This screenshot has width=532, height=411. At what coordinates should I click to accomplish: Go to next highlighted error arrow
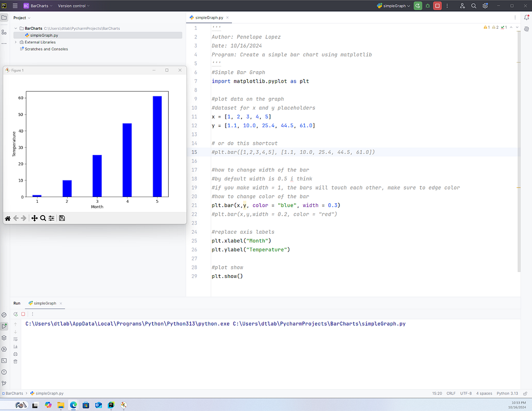pos(517,27)
